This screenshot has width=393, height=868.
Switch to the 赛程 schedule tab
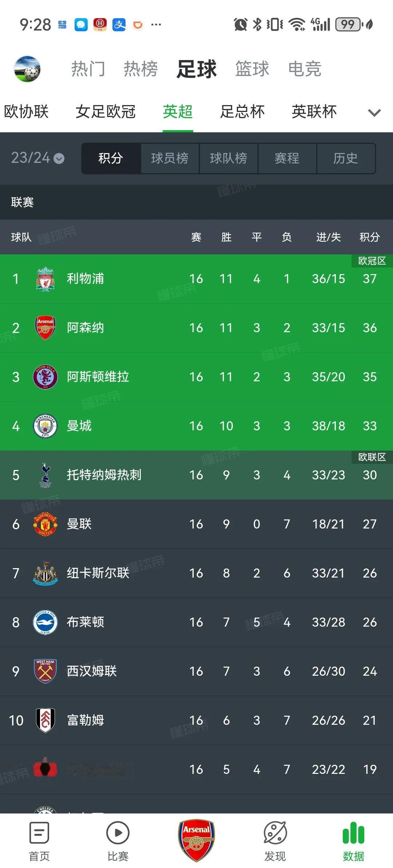tap(287, 158)
